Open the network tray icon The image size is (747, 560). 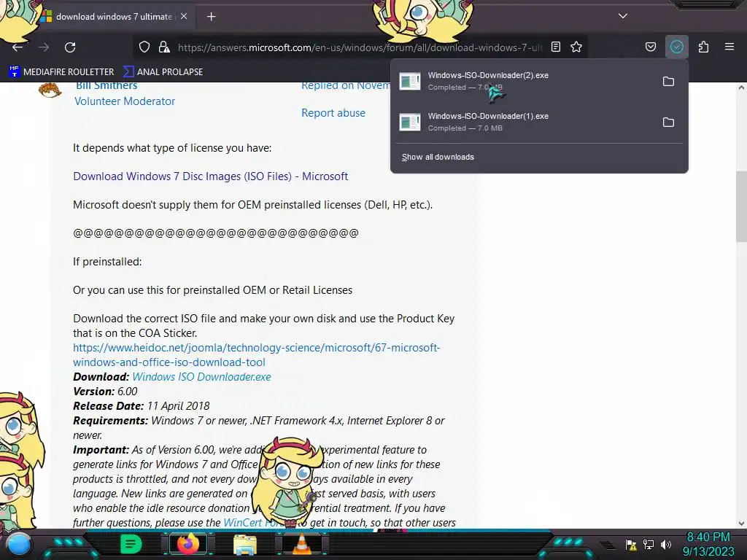(x=649, y=544)
